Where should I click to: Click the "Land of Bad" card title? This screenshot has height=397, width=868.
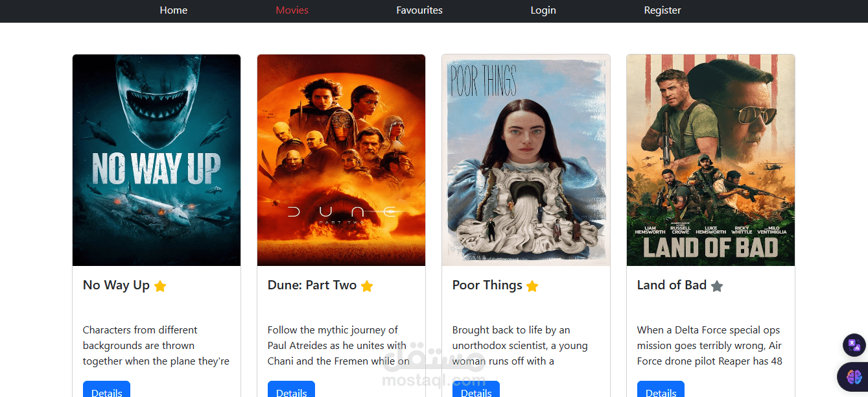point(672,285)
